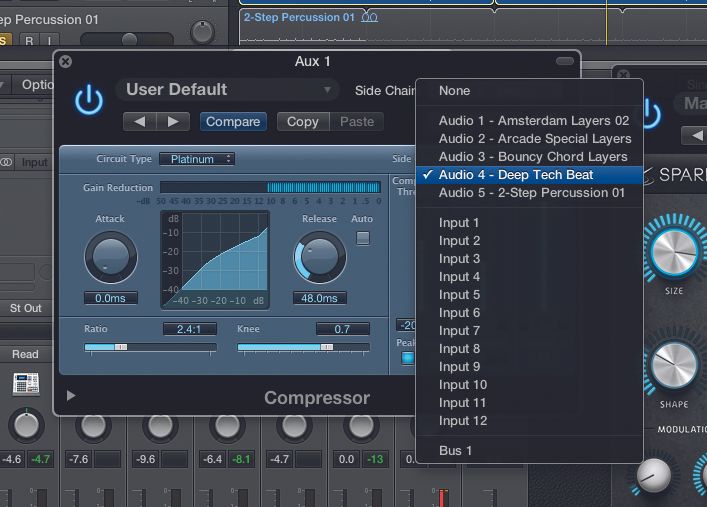Select Input 12 as side chain source

(x=529, y=421)
